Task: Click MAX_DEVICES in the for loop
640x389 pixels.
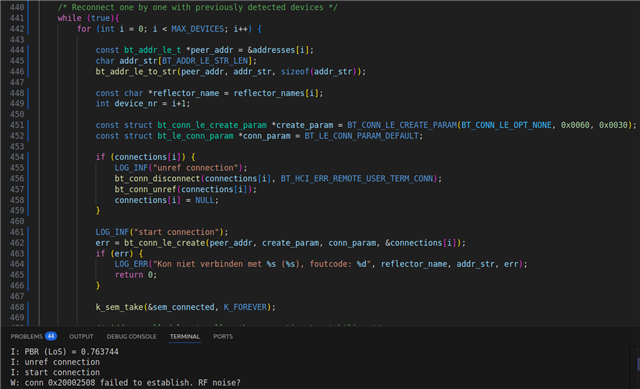Action: [198, 29]
